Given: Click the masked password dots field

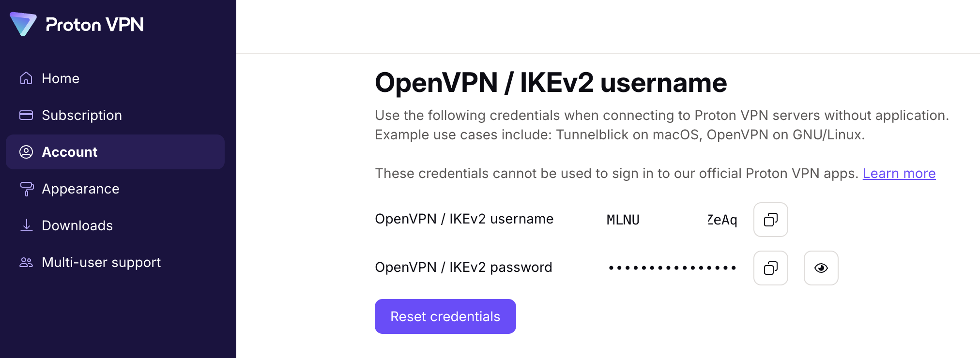Looking at the screenshot, I should (x=672, y=268).
